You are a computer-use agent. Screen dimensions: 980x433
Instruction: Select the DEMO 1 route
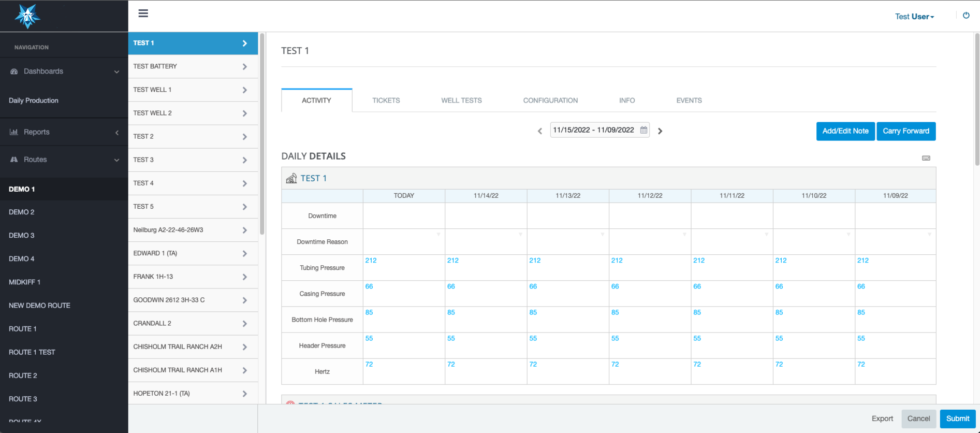(x=64, y=189)
